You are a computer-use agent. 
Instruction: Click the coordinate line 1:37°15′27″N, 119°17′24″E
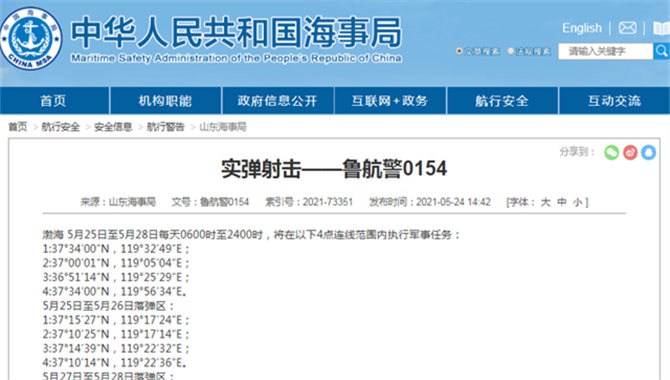coord(116,320)
